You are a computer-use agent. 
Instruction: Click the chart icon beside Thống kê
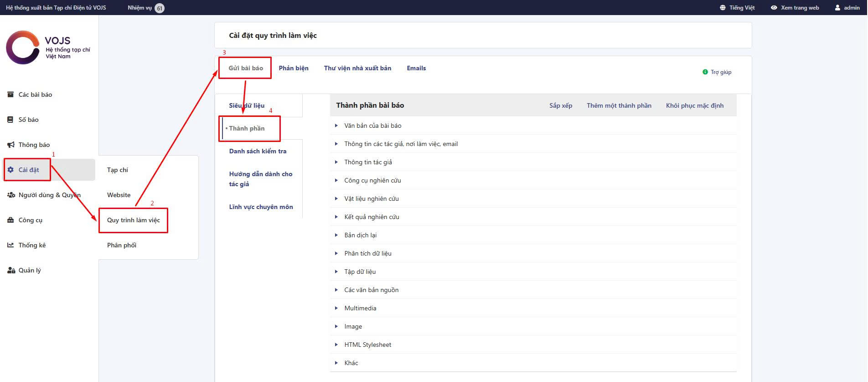tap(10, 245)
